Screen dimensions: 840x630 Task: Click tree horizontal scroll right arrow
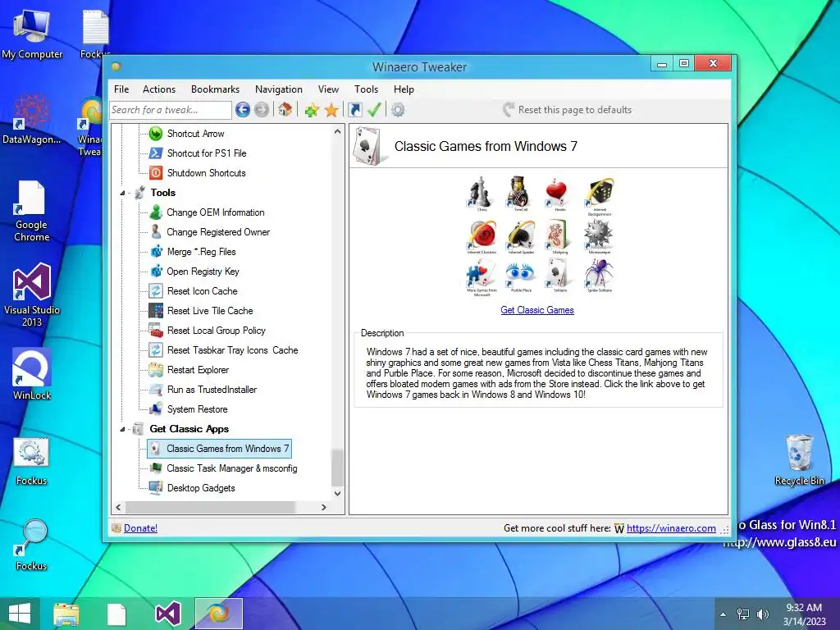coord(323,507)
